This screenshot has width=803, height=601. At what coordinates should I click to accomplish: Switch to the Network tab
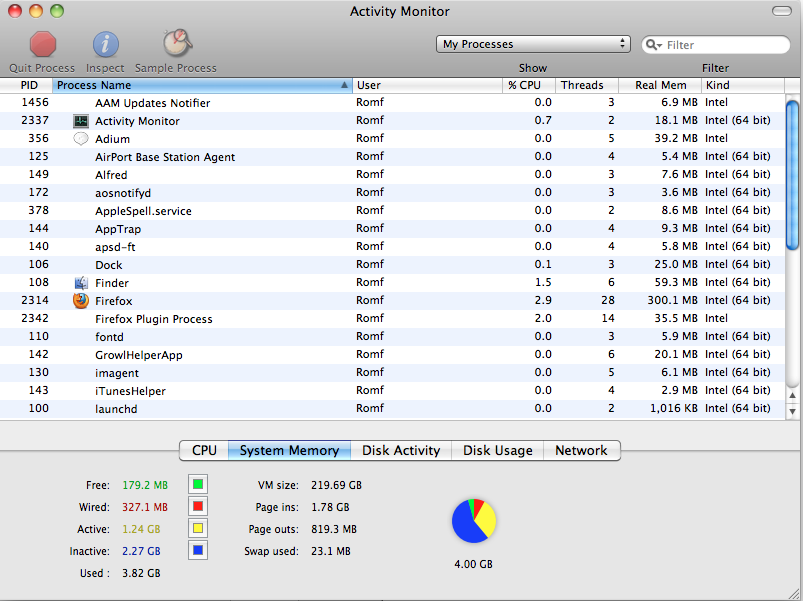[x=581, y=450]
